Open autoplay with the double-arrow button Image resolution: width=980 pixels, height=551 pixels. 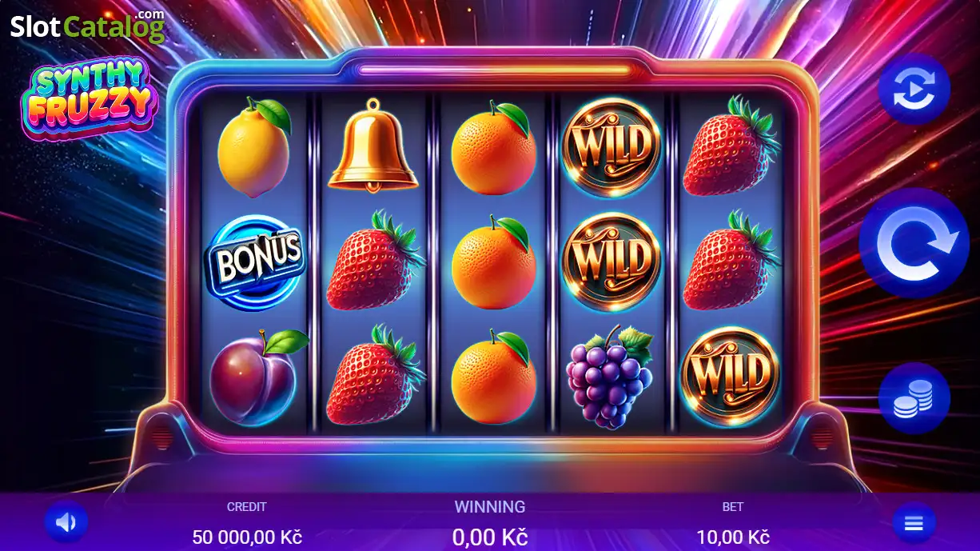tap(914, 90)
